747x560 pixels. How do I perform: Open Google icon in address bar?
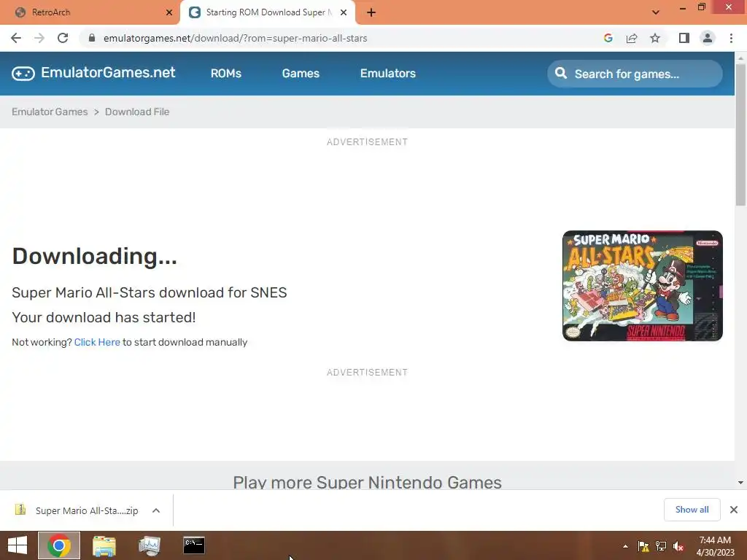[x=608, y=38]
